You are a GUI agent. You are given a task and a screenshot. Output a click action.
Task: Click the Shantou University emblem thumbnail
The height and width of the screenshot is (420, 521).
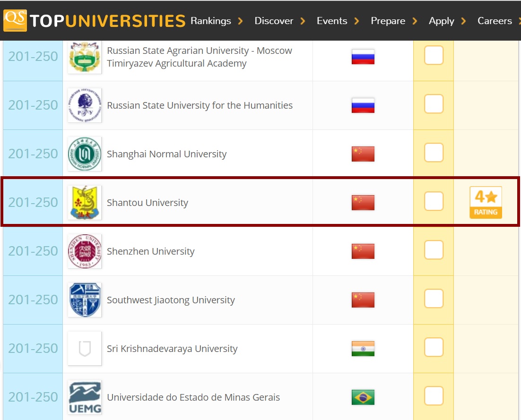pos(85,203)
